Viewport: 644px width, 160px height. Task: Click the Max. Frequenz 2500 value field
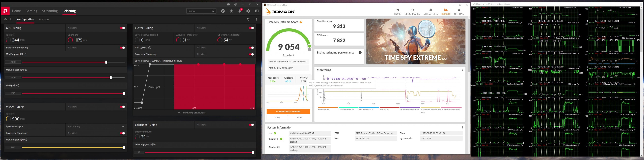[13, 78]
